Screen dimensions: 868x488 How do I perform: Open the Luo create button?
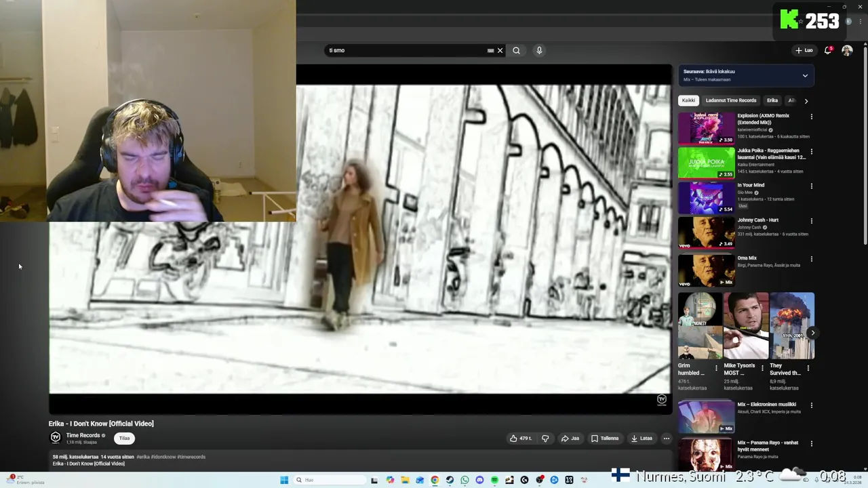[x=804, y=50]
